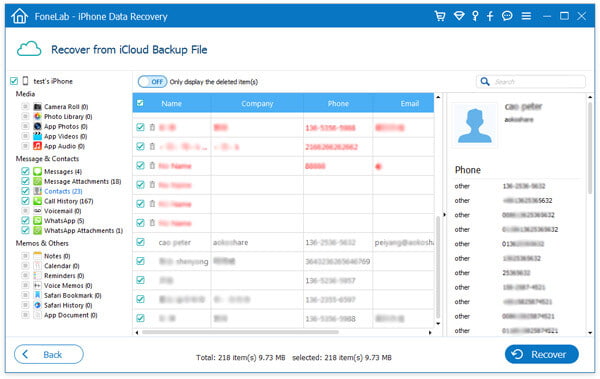Select Voicemail (0) category
The height and width of the screenshot is (379, 600).
click(x=63, y=211)
